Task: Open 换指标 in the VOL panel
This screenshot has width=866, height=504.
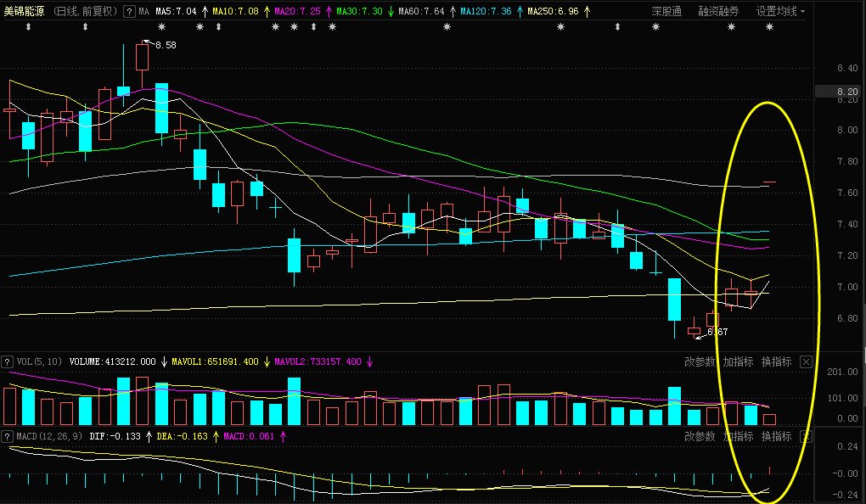Action: point(776,361)
